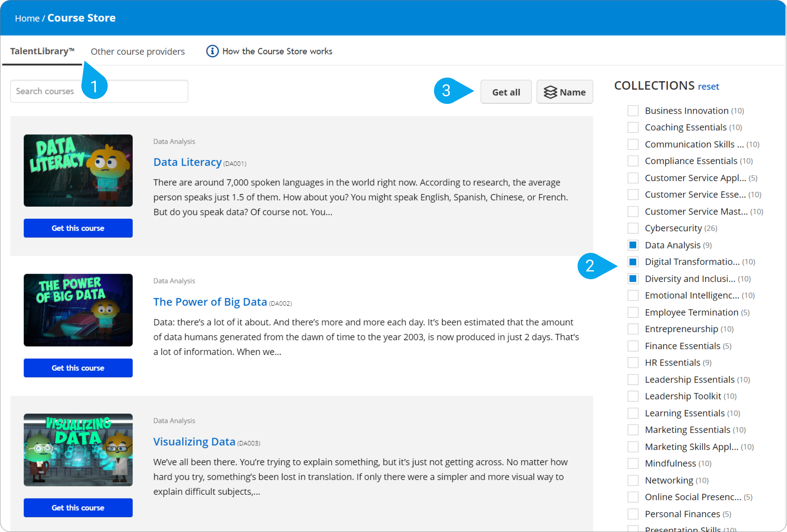
Task: Enable the Mindfulness collection filter
Action: [632, 463]
